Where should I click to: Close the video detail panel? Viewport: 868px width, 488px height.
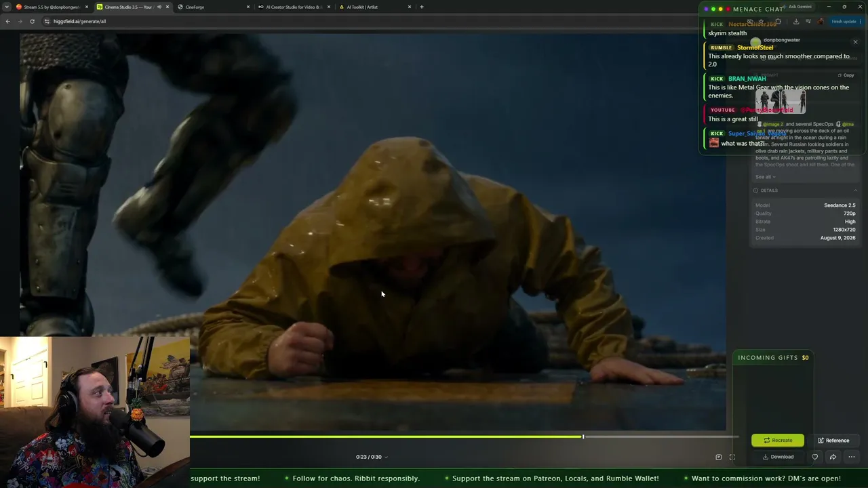[855, 42]
